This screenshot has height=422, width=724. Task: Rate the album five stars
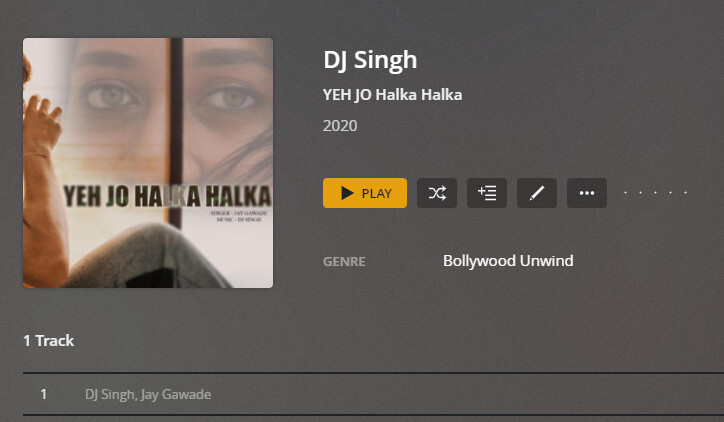tap(686, 193)
